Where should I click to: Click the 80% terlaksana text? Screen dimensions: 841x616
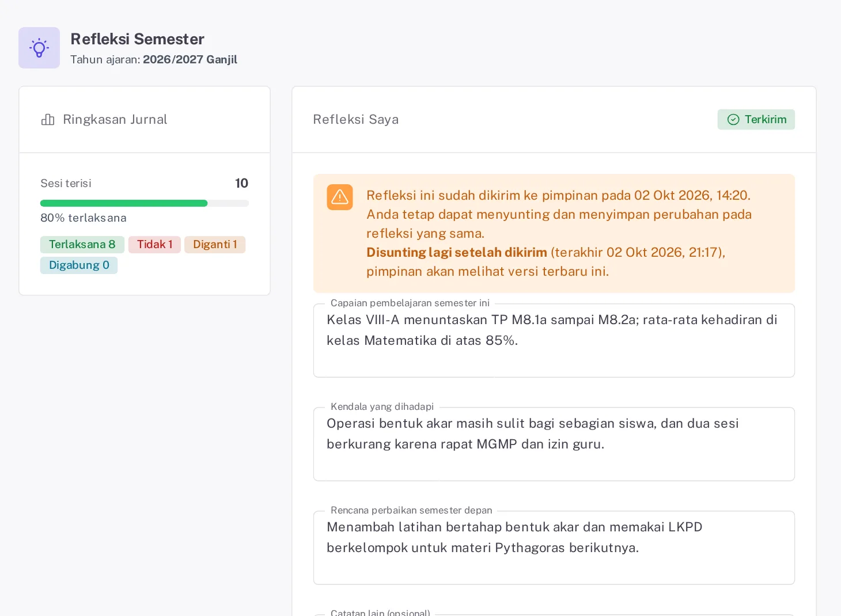pyautogui.click(x=84, y=218)
